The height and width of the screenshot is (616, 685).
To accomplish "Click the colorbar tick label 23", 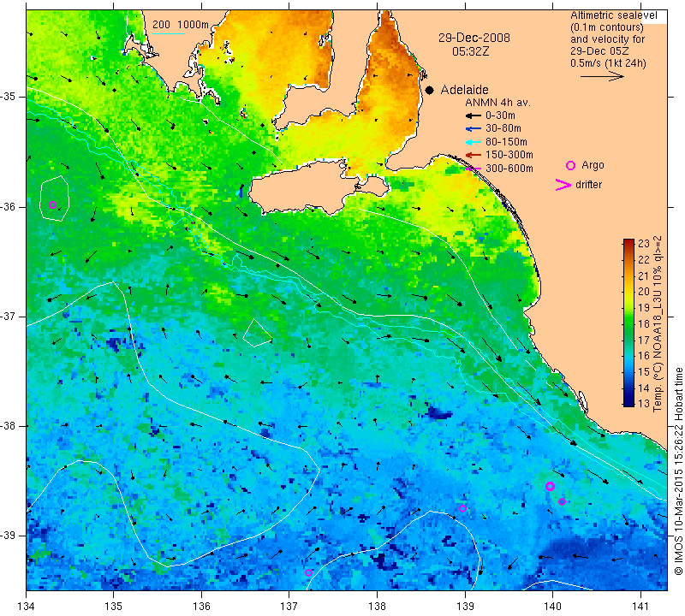I will [644, 244].
